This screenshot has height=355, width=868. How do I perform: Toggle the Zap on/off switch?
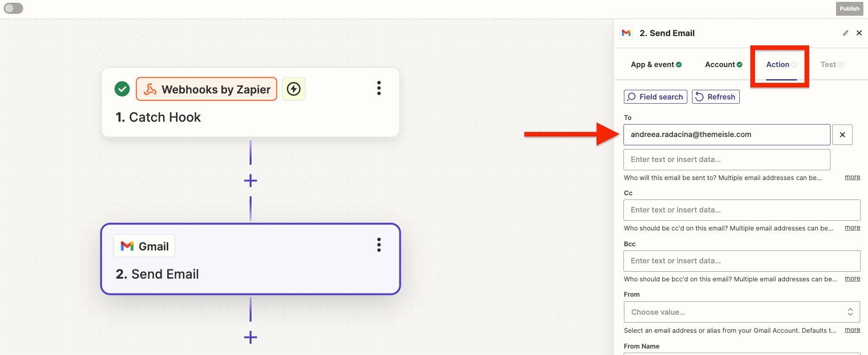(13, 8)
